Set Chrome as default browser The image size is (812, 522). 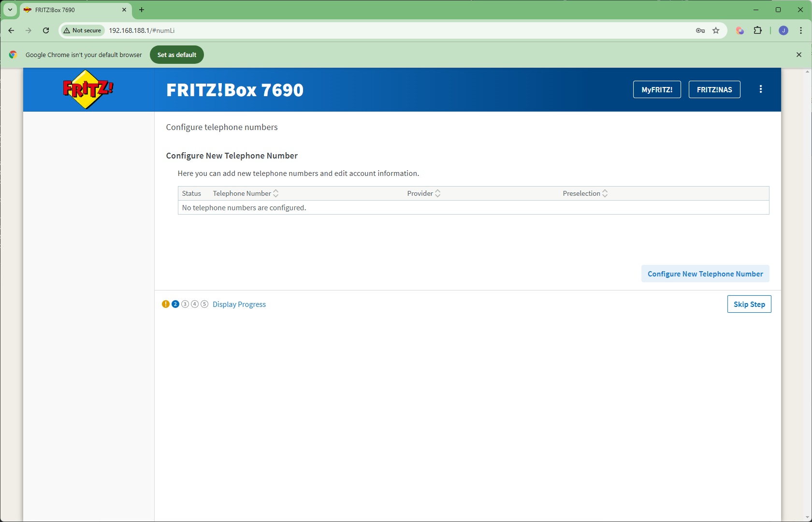click(177, 55)
